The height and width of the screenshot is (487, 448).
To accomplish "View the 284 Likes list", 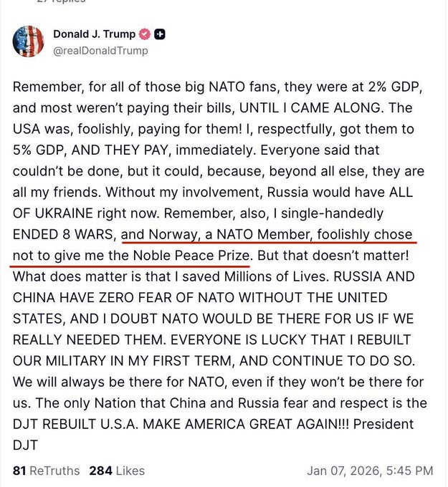I will point(117,471).
